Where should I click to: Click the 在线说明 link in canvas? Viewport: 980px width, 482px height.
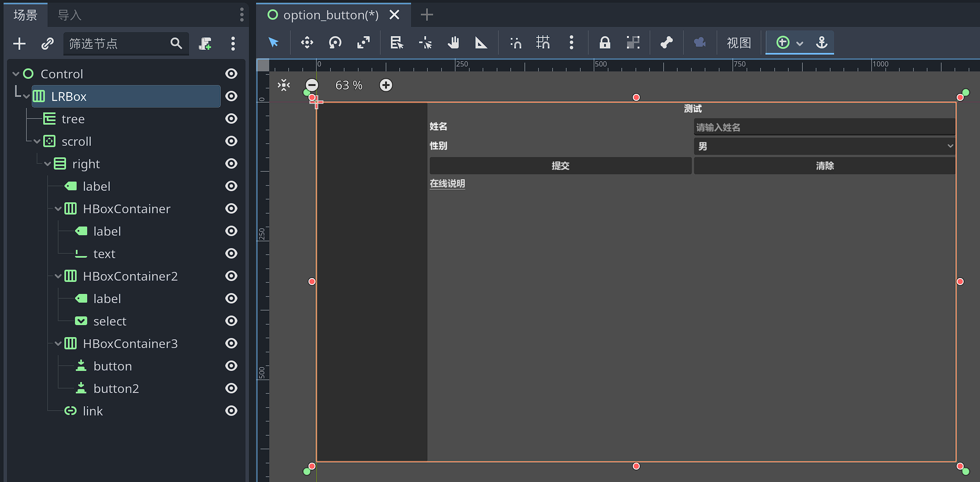(x=447, y=183)
